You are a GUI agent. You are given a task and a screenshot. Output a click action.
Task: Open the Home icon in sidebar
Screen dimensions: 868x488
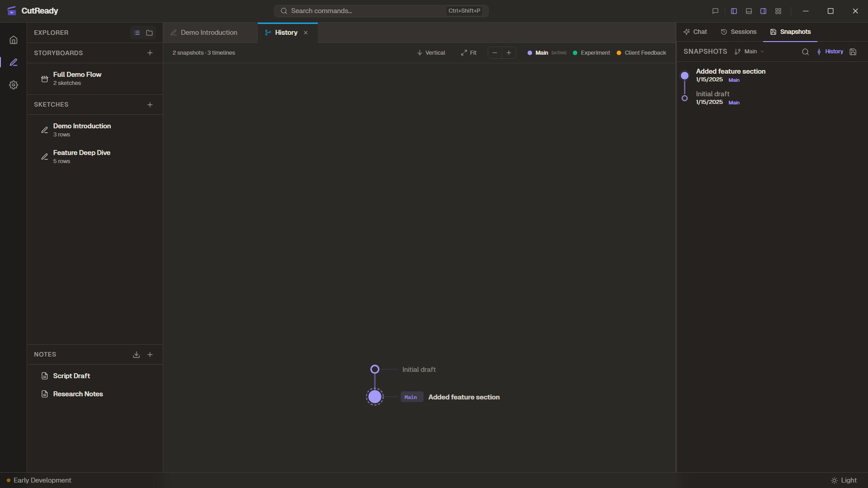(14, 40)
